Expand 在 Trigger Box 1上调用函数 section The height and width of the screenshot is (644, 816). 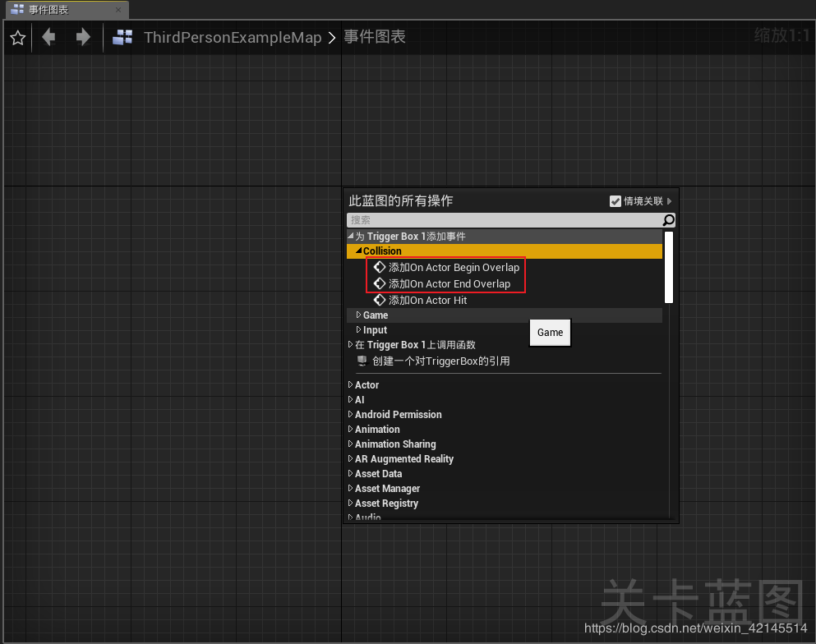pyautogui.click(x=350, y=344)
